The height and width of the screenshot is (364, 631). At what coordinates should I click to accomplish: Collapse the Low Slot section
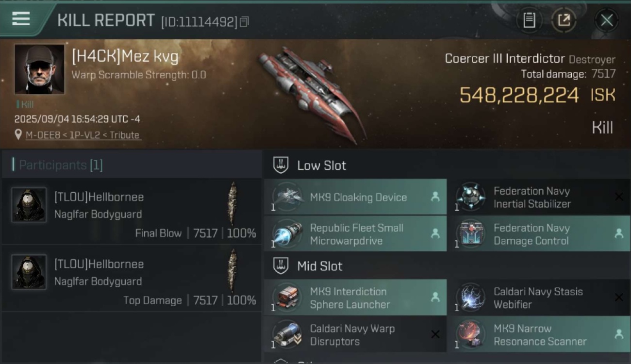[281, 165]
